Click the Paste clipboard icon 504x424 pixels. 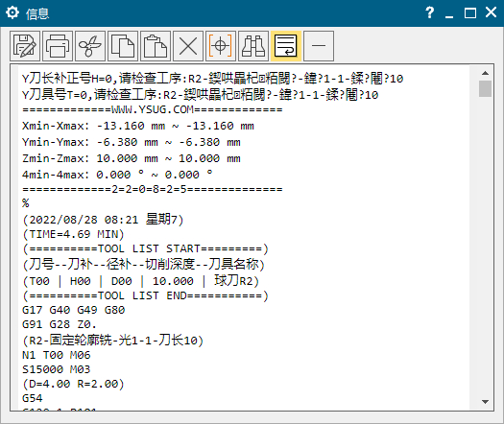pos(156,46)
